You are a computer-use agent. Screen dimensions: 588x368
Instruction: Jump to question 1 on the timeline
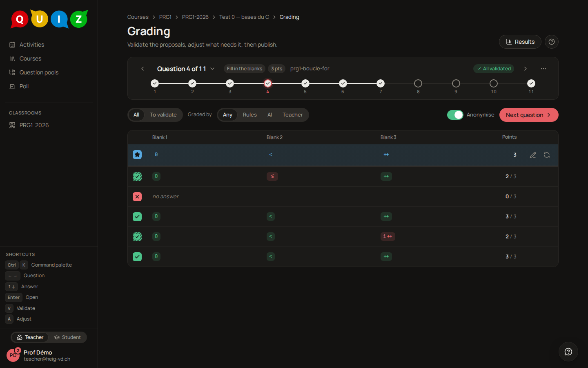(155, 83)
